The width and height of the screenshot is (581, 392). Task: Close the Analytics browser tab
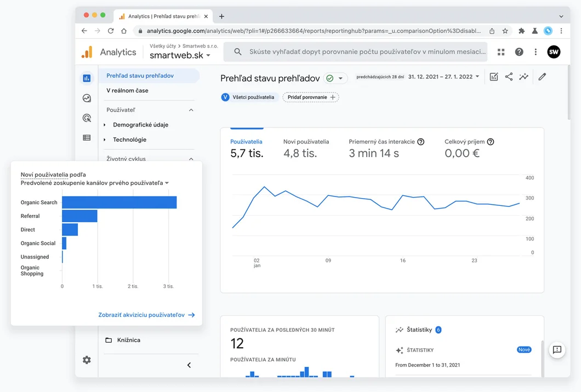pyautogui.click(x=206, y=16)
